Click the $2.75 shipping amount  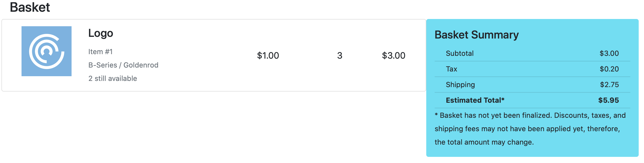click(609, 85)
